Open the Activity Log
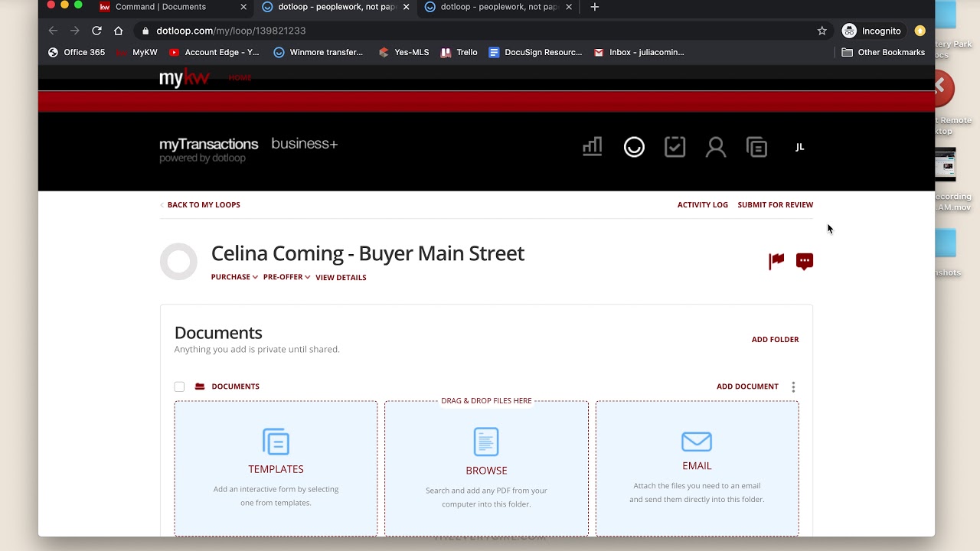Screen dimensions: 980x551 click(703, 205)
